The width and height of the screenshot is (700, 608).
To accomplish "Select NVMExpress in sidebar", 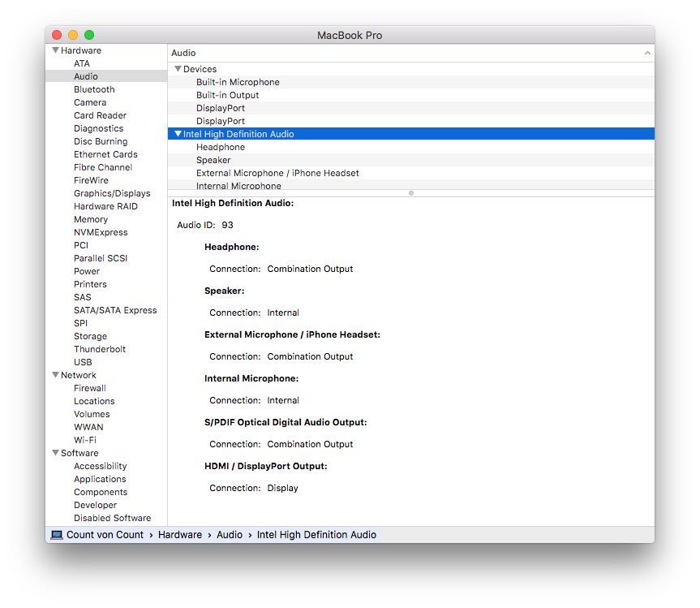I will click(101, 232).
